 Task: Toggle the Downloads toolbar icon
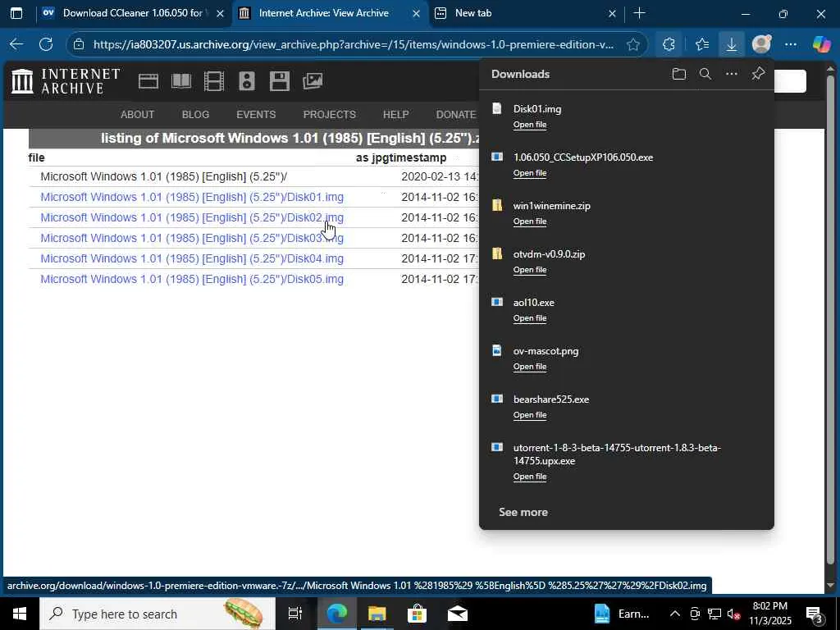[x=731, y=44]
